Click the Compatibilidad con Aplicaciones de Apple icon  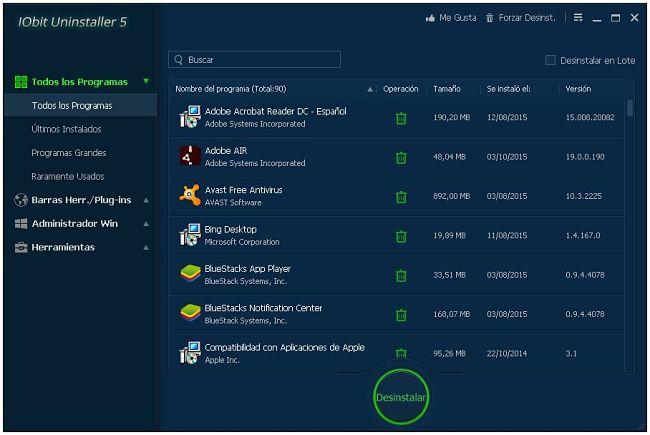[190, 352]
